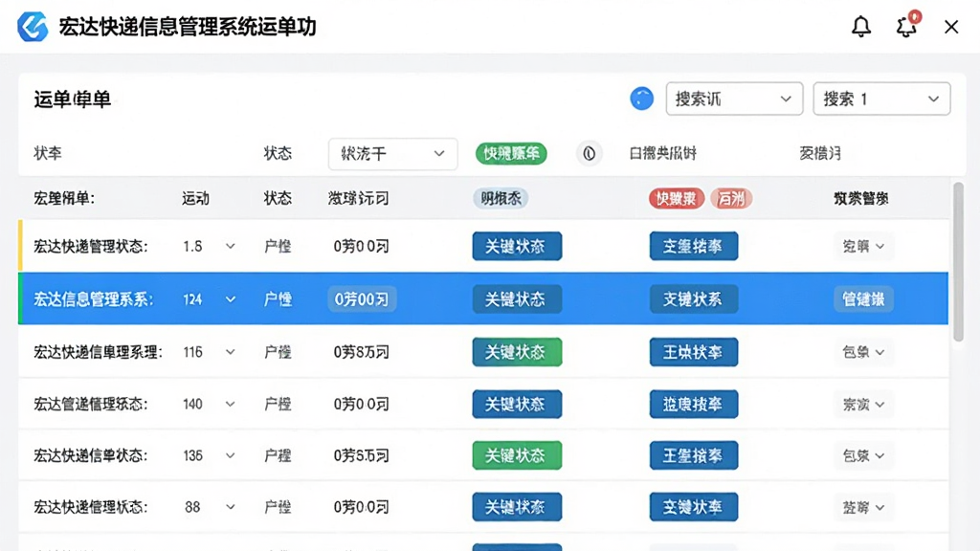Select the highlighted row 宏达信息管理系系
Image resolution: width=980 pixels, height=551 pixels.
click(483, 298)
